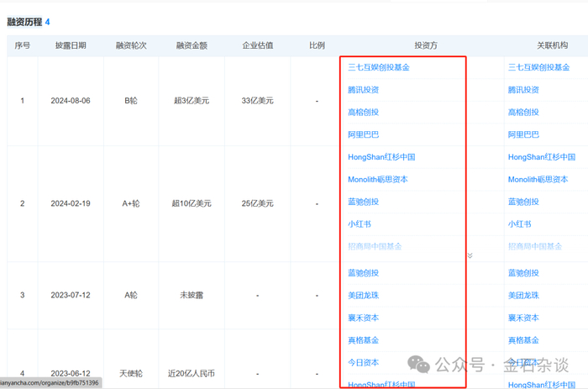The width and height of the screenshot is (588, 389).
Task: Open 蓝驰创投 investor link in the A+轮 row
Action: (363, 202)
